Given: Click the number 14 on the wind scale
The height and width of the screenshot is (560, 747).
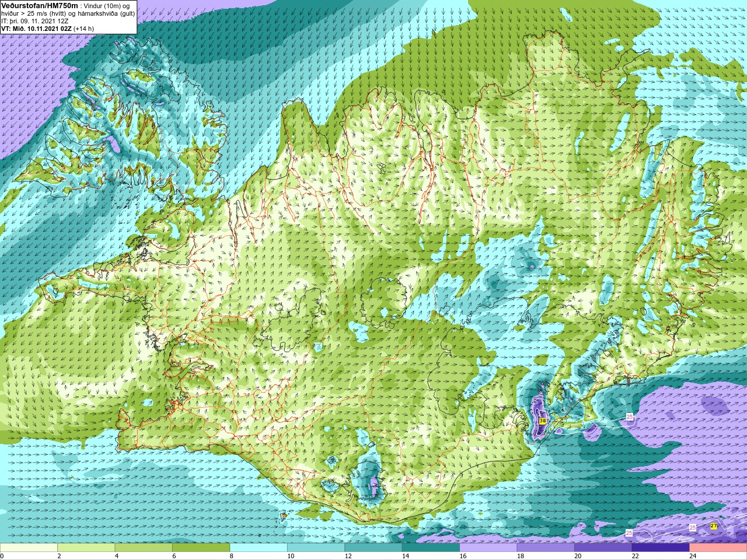Looking at the screenshot, I should [x=406, y=556].
